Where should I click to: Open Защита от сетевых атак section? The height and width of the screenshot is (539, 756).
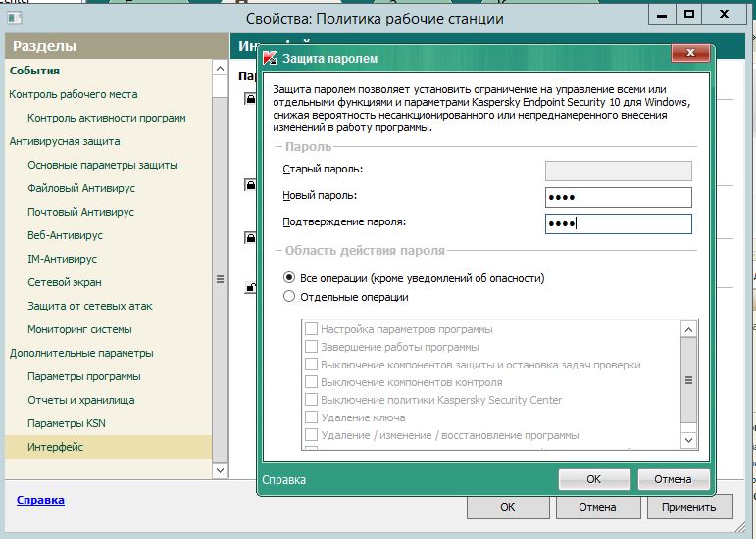pyautogui.click(x=90, y=306)
